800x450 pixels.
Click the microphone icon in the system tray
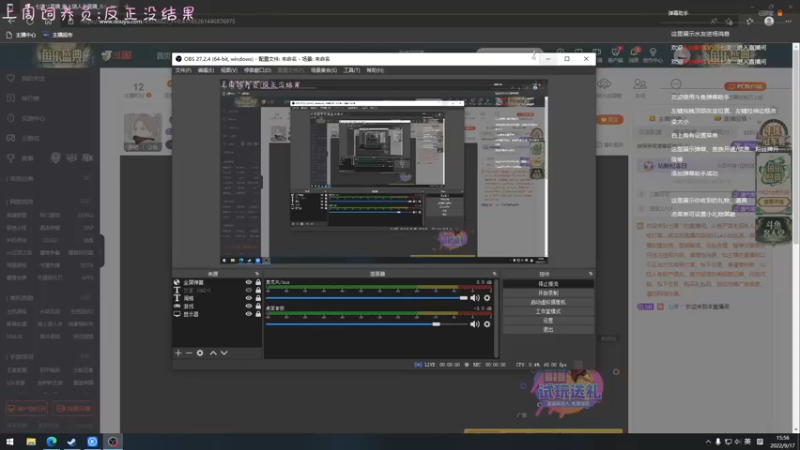coord(718,442)
